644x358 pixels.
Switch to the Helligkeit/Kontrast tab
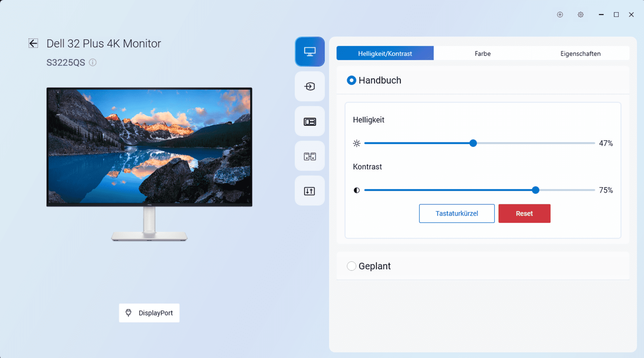pos(385,53)
